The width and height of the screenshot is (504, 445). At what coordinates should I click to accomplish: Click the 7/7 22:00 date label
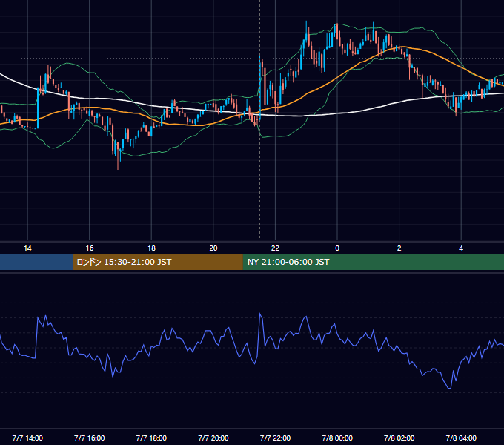[x=275, y=438]
